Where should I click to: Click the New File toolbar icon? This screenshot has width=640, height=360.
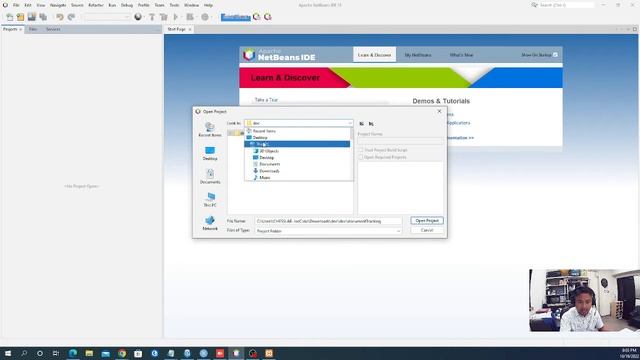tap(9, 17)
